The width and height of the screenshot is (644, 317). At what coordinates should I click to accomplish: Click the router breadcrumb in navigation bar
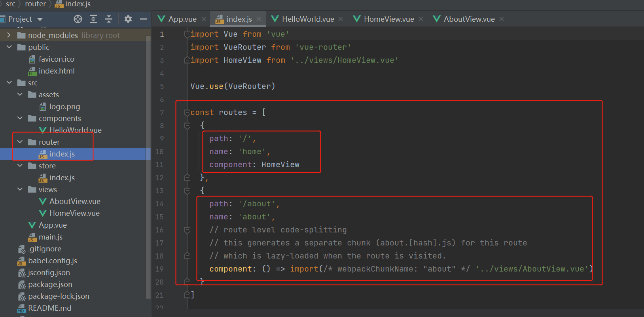tap(35, 4)
